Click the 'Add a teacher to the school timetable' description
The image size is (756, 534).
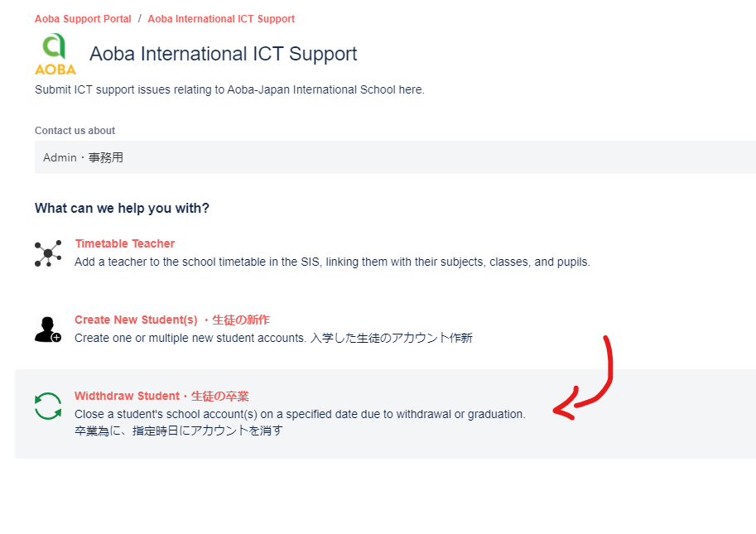click(332, 262)
